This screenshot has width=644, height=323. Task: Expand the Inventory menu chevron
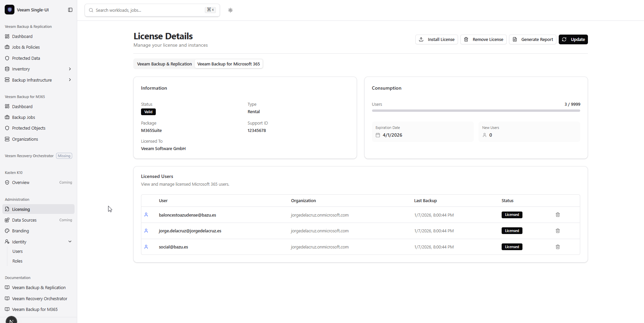70,69
